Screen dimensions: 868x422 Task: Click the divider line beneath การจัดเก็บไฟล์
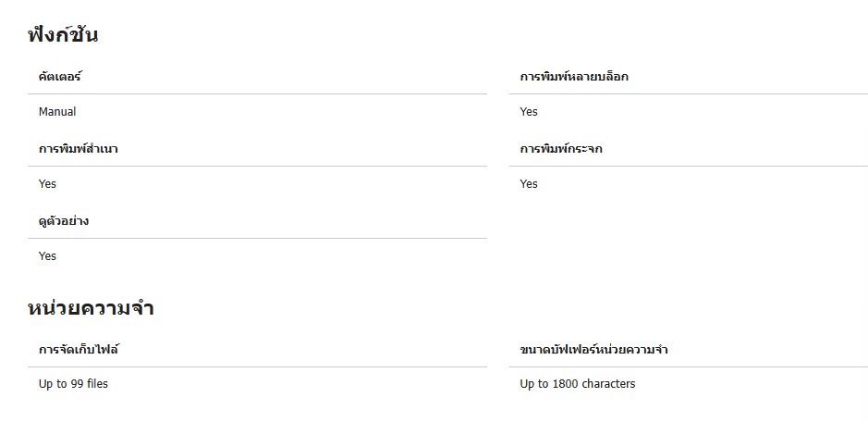(257, 366)
